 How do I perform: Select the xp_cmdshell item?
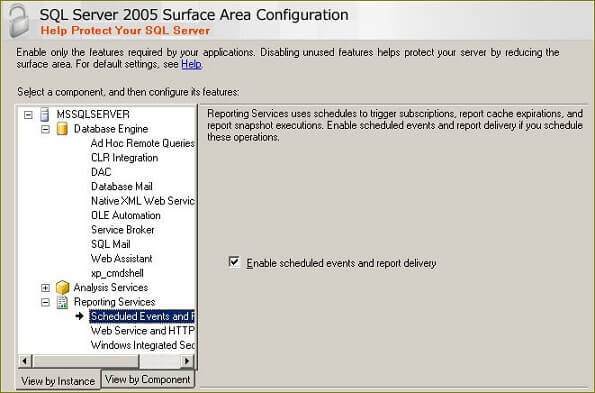(x=117, y=273)
